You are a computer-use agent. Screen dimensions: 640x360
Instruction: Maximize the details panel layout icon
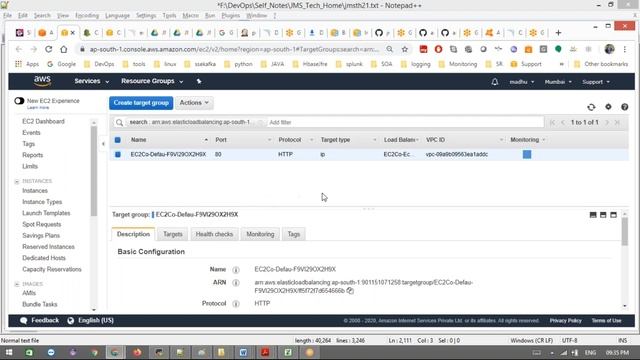613,215
